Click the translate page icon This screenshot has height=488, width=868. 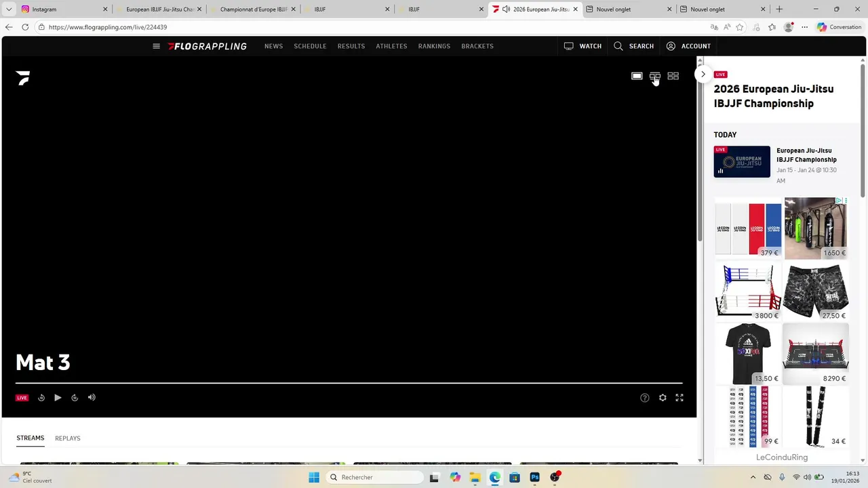coord(714,27)
